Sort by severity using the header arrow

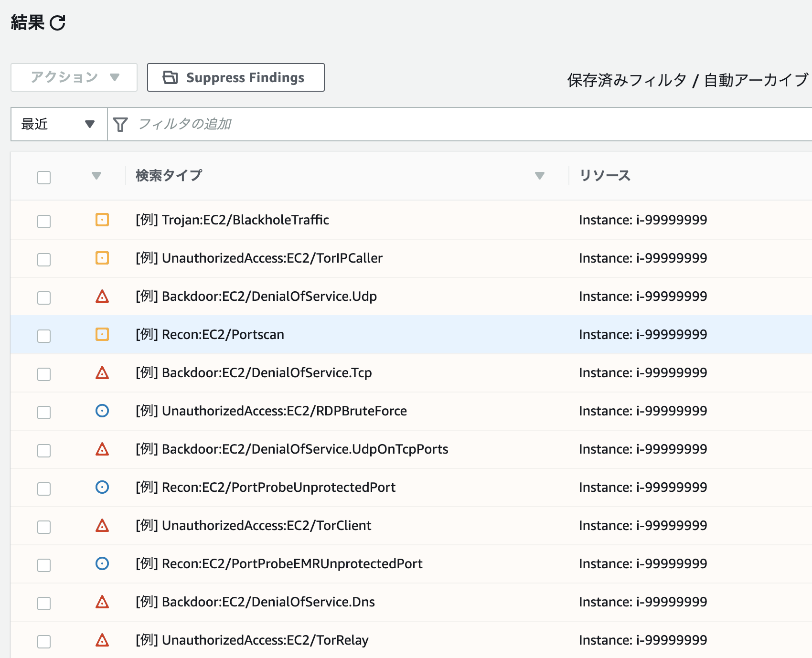click(96, 176)
